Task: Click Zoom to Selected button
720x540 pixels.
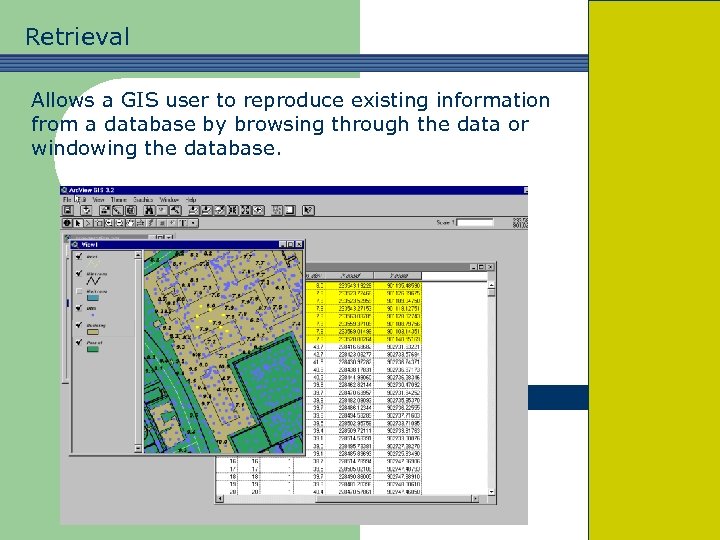Action: 220,210
